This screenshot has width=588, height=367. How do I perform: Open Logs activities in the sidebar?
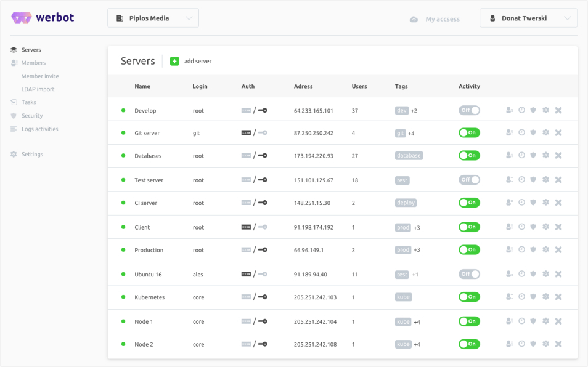(39, 129)
